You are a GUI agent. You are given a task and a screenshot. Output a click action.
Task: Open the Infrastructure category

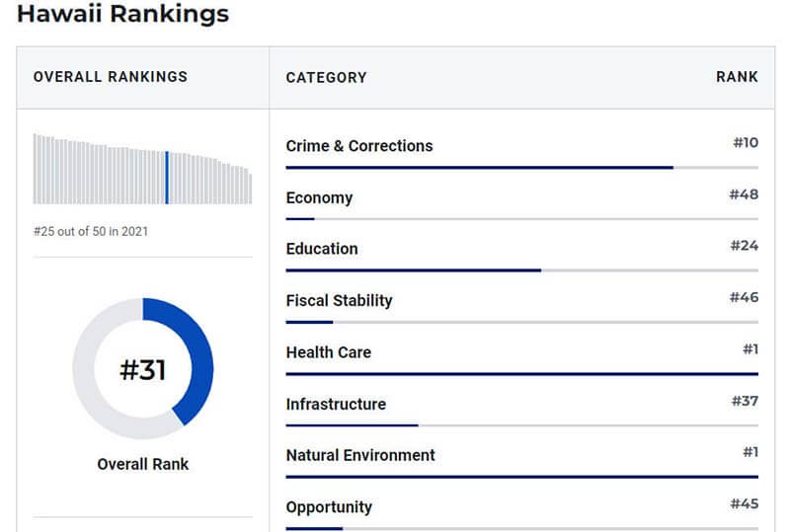[x=336, y=405]
